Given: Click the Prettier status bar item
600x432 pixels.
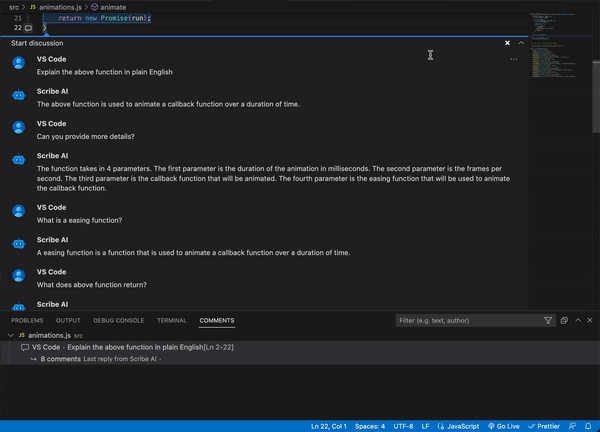Looking at the screenshot, I should click(x=544, y=426).
